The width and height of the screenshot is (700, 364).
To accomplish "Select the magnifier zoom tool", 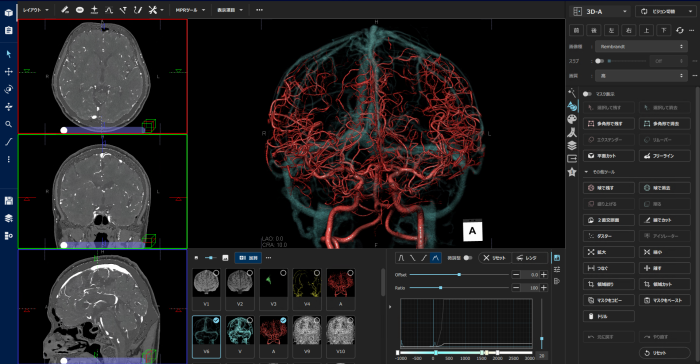I will [x=8, y=124].
